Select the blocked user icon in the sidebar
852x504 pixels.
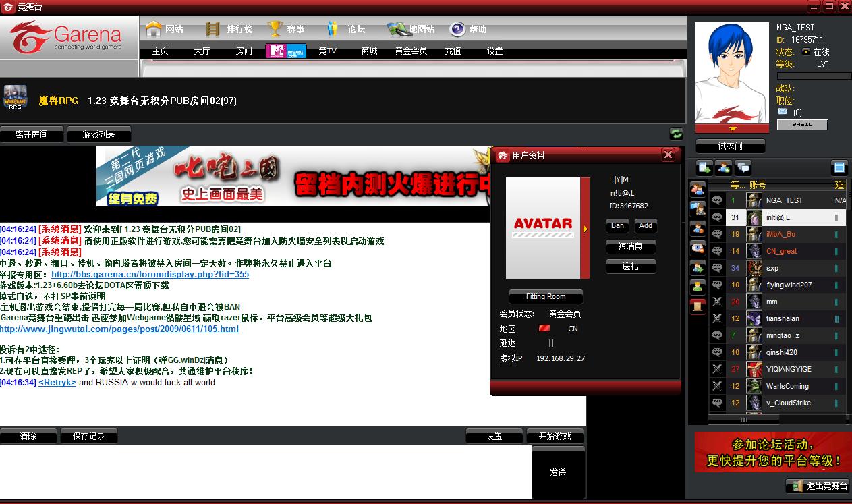(698, 229)
